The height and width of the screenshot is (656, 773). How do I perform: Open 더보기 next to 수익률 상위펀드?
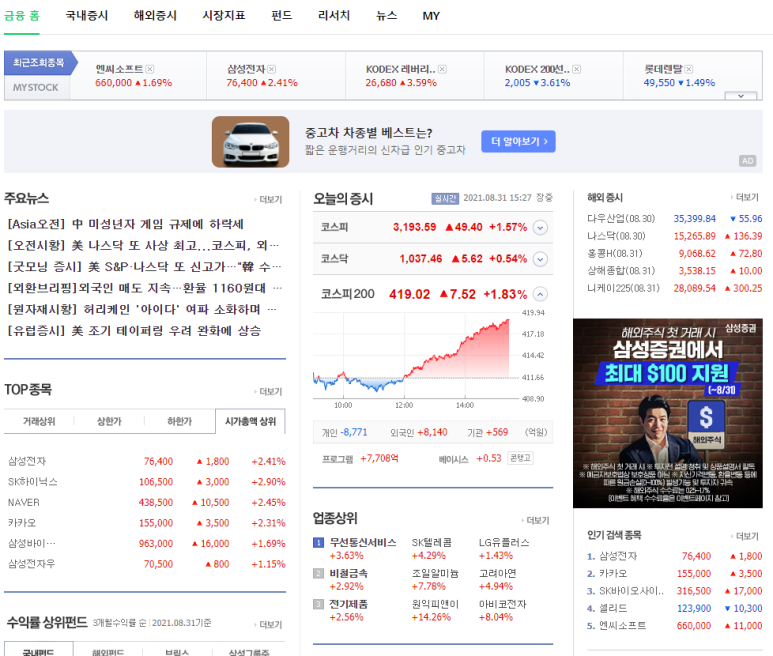coord(269,625)
